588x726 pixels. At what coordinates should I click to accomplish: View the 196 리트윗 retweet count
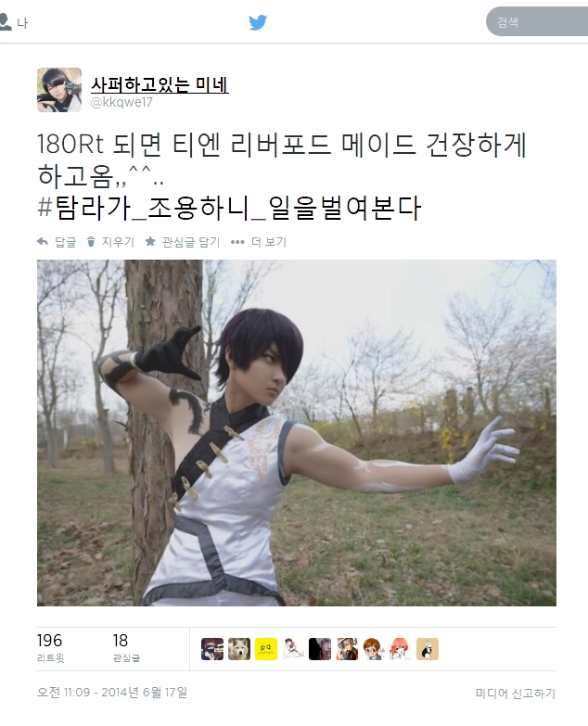pos(50,648)
